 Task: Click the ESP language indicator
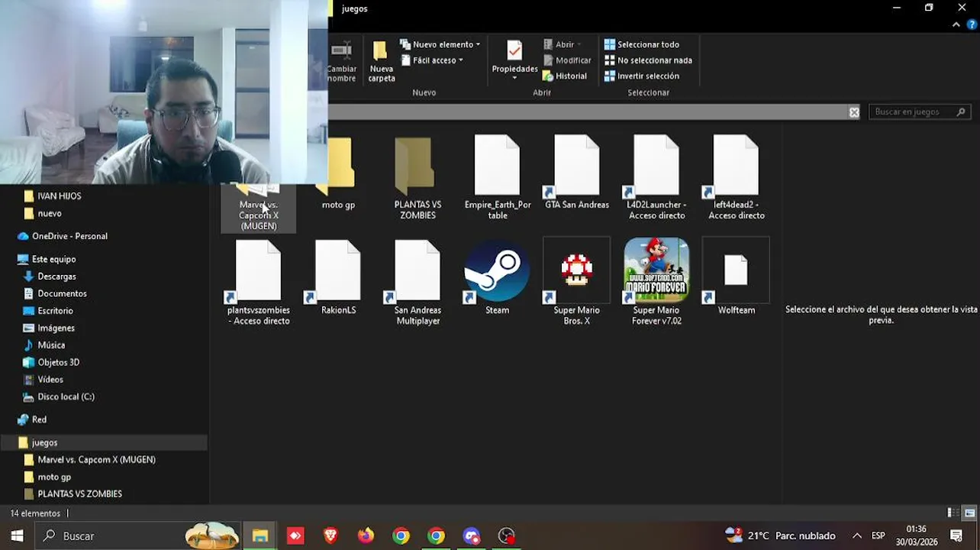pos(878,535)
